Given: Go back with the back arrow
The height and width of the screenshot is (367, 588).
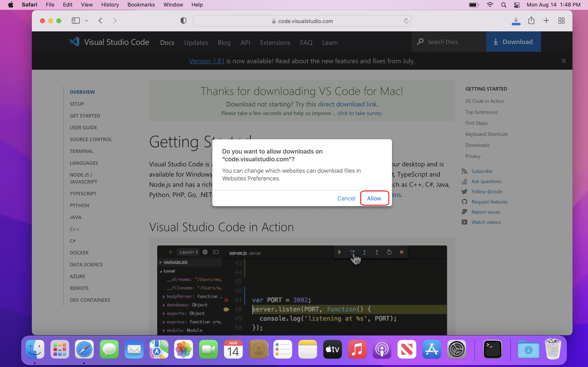Looking at the screenshot, I should coord(100,21).
